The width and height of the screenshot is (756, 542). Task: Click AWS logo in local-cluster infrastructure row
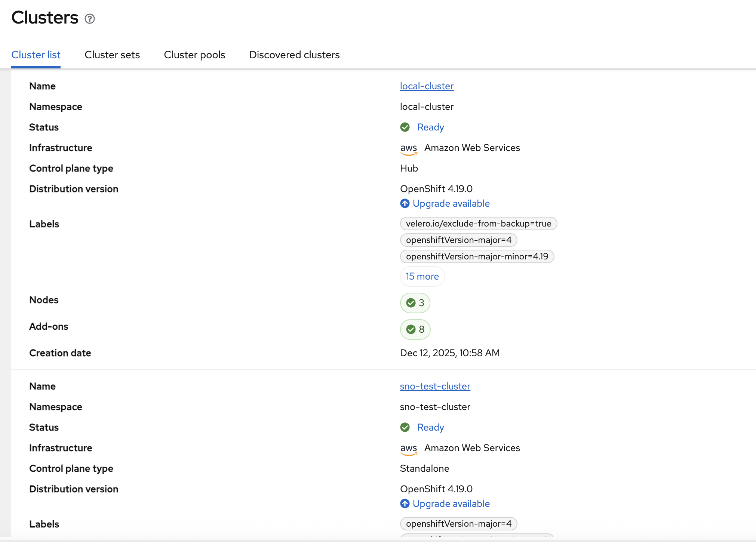[408, 148]
